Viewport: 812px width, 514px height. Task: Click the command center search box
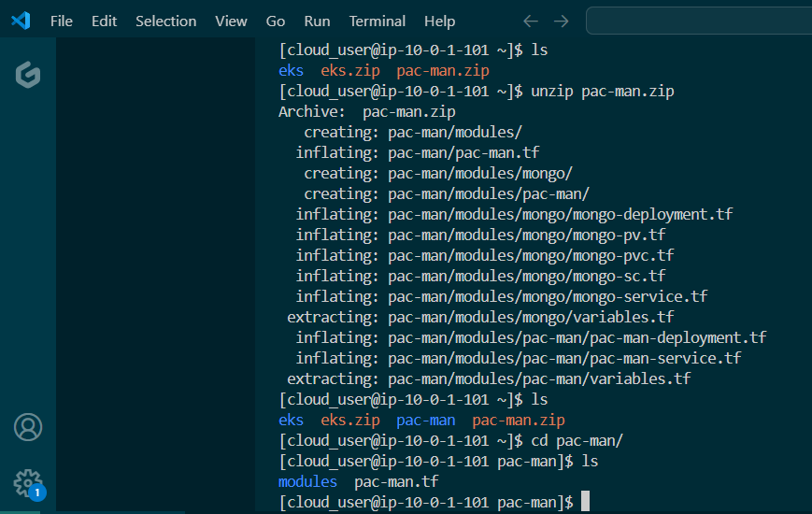(698, 21)
